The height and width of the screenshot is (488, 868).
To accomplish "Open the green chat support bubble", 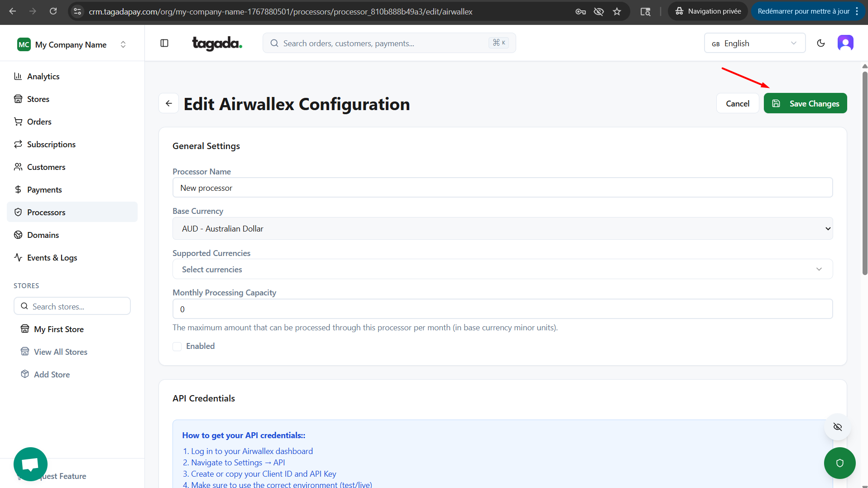I will click(x=30, y=464).
